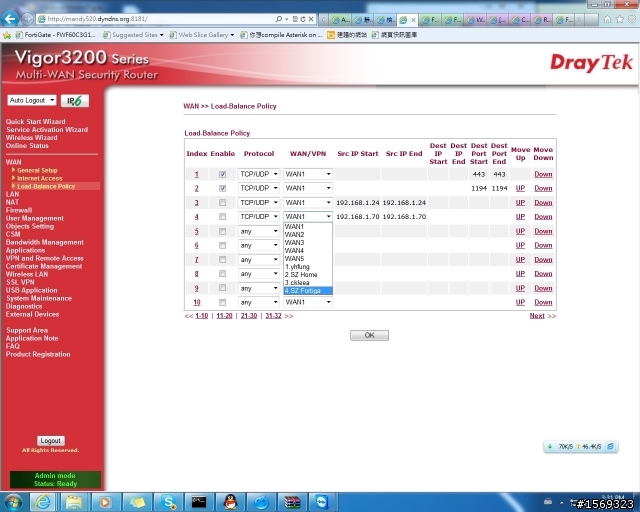Screen dimensions: 640x512
Task: Click the browser tools gear icon
Action: coord(632,19)
